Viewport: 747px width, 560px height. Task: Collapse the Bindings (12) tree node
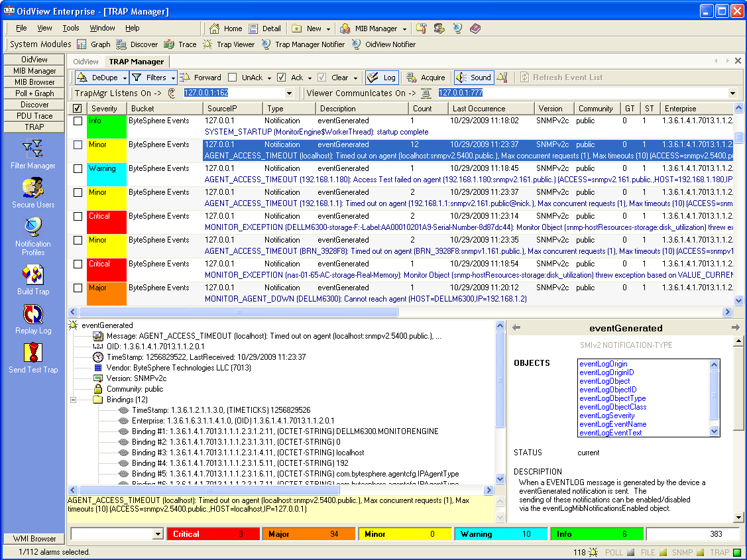74,400
